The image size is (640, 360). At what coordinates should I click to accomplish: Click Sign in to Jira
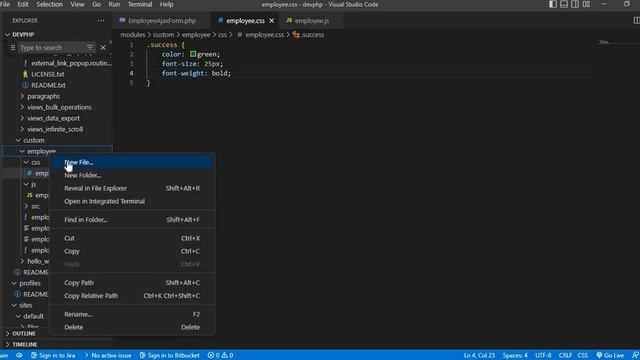pyautogui.click(x=53, y=356)
